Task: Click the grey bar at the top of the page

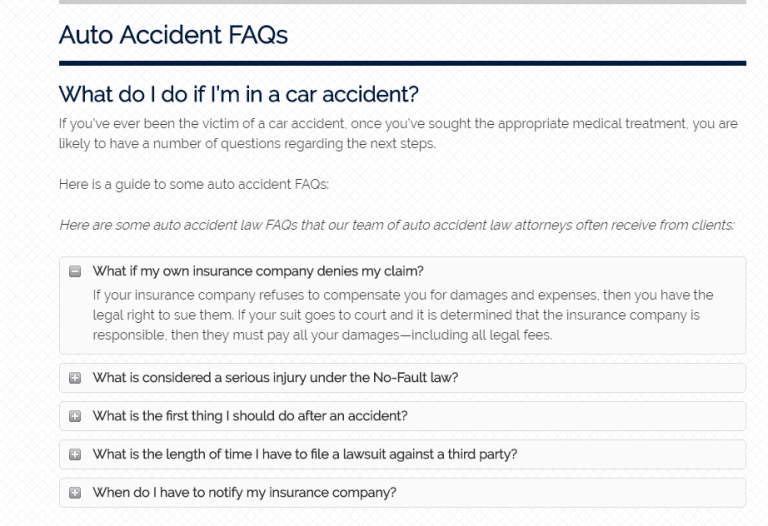Action: point(402,2)
